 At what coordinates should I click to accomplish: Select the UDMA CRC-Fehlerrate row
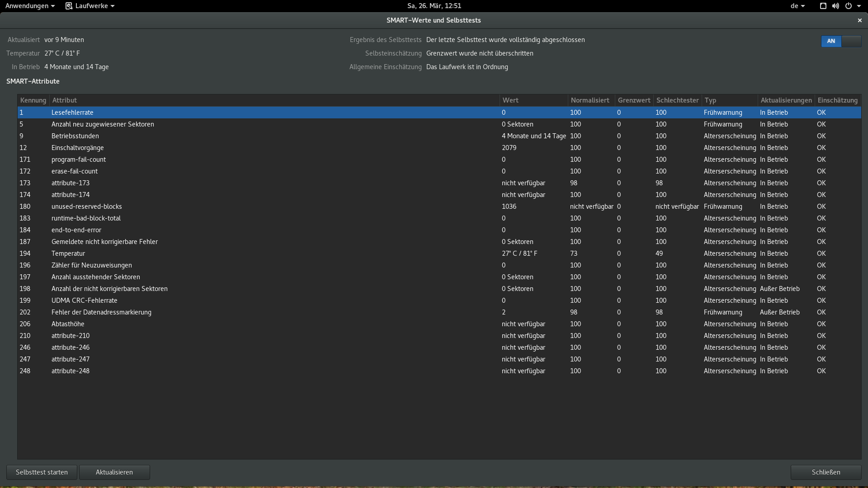[84, 300]
